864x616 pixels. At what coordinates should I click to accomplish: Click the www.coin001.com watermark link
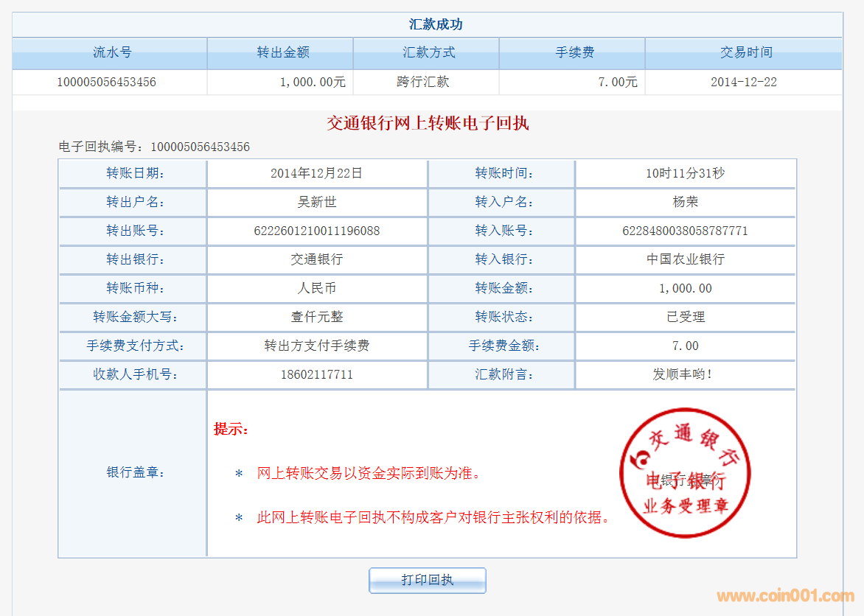(785, 596)
